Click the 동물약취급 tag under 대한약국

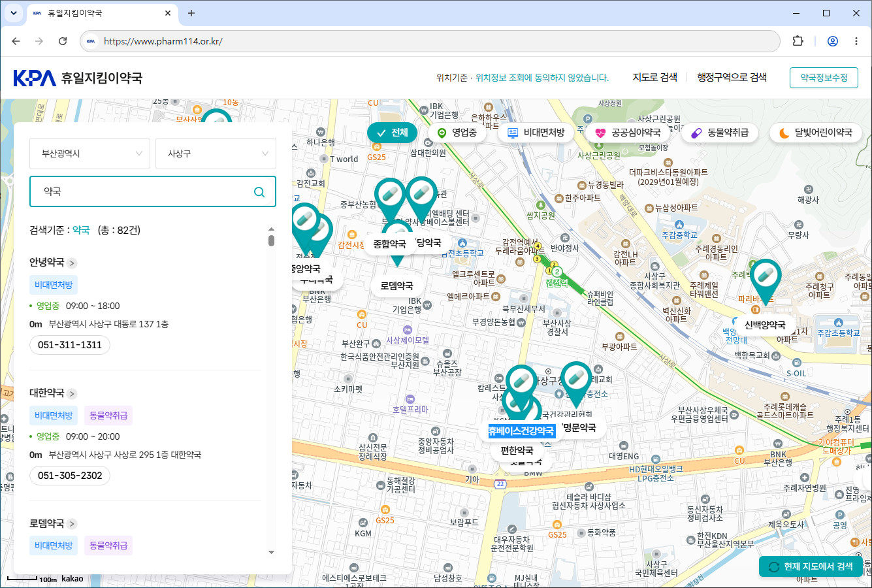(x=108, y=416)
